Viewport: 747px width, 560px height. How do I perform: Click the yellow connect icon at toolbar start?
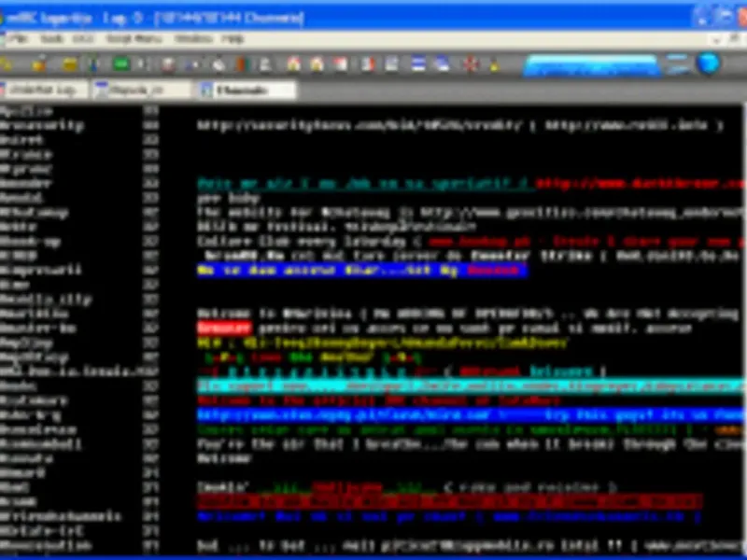click(x=7, y=64)
